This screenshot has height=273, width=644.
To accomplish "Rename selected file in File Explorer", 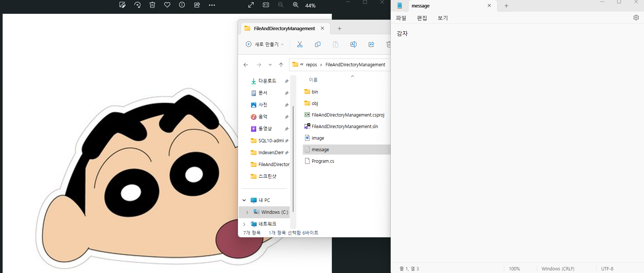I will [x=353, y=44].
